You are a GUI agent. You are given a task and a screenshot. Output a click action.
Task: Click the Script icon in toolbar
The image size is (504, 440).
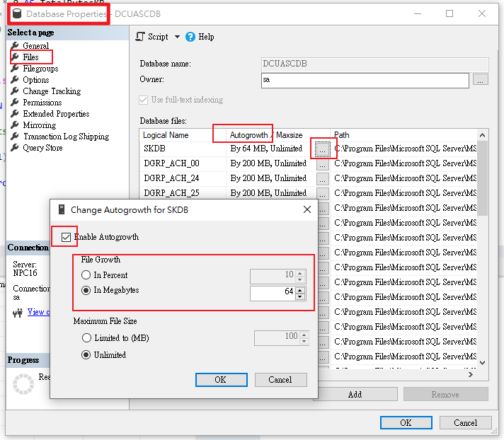(x=140, y=37)
